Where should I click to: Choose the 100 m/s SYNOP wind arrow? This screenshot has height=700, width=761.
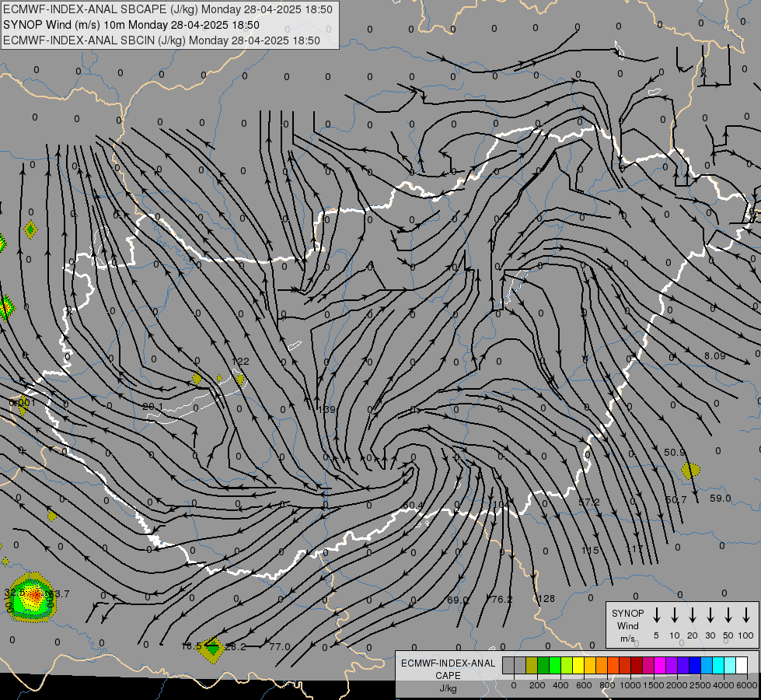(746, 614)
